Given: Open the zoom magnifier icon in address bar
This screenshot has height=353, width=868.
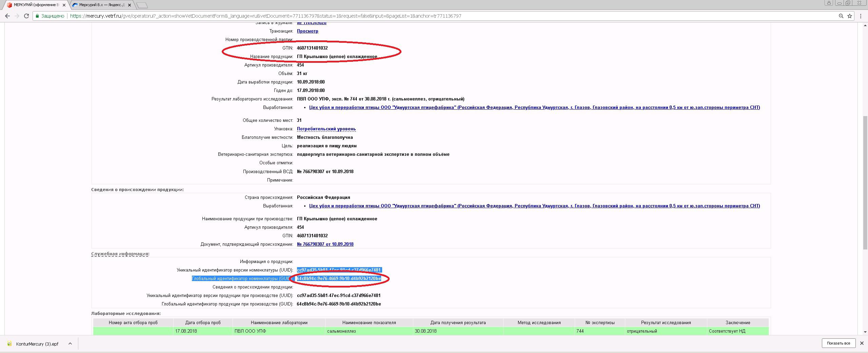Looking at the screenshot, I should point(841,16).
